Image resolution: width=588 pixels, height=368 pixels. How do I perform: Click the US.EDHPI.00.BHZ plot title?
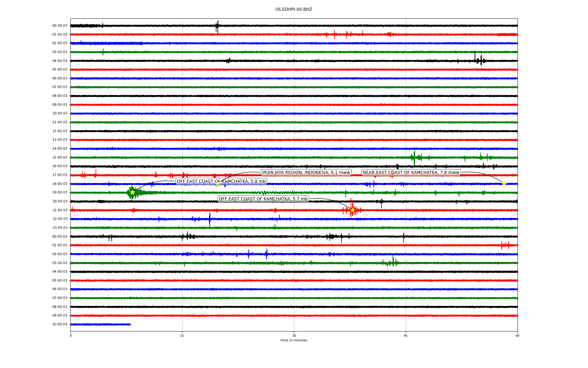tap(293, 10)
